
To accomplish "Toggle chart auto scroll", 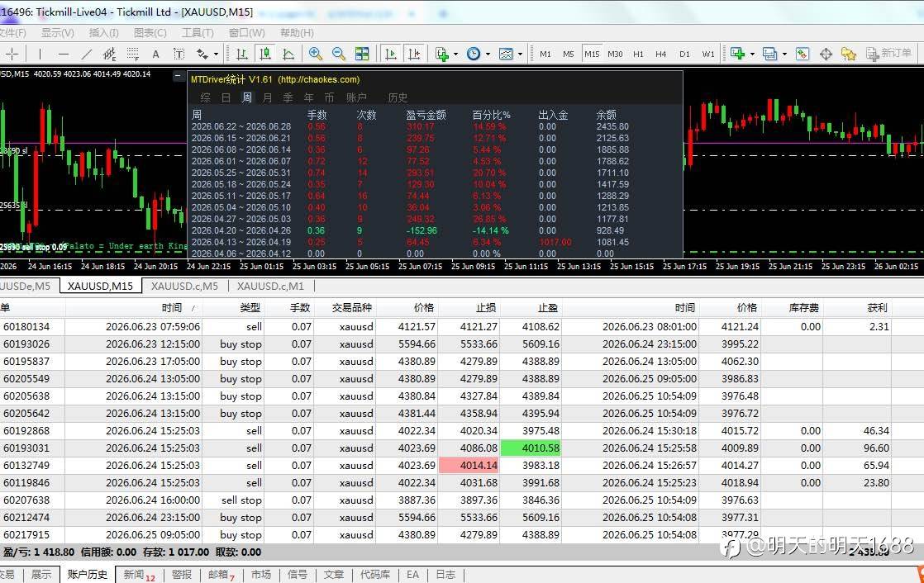I will coord(390,55).
